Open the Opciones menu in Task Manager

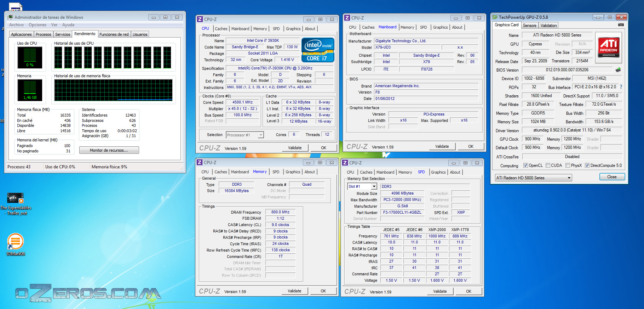point(38,25)
